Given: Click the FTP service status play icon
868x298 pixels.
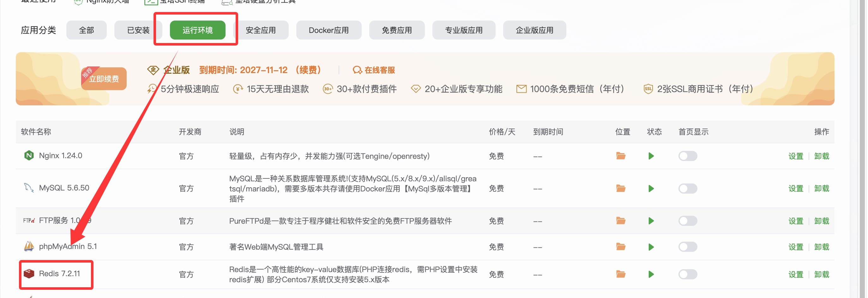Looking at the screenshot, I should 651,221.
